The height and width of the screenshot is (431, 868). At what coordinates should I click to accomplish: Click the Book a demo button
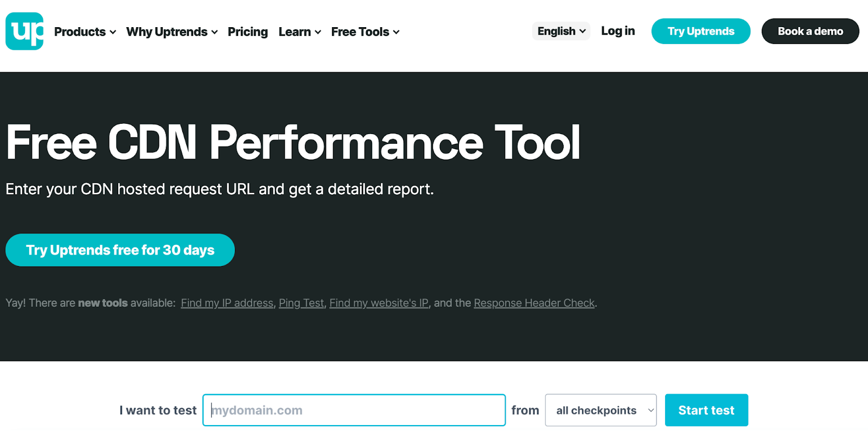[x=810, y=31]
